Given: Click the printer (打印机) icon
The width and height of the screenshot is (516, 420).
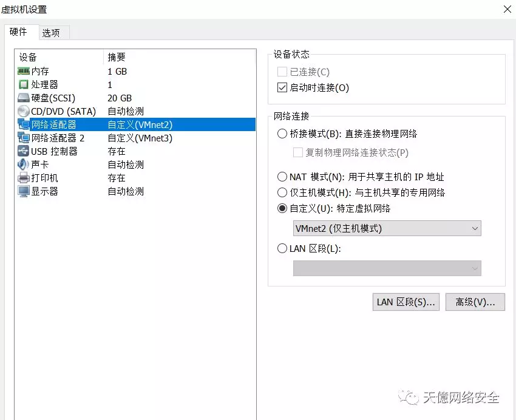Looking at the screenshot, I should [23, 178].
